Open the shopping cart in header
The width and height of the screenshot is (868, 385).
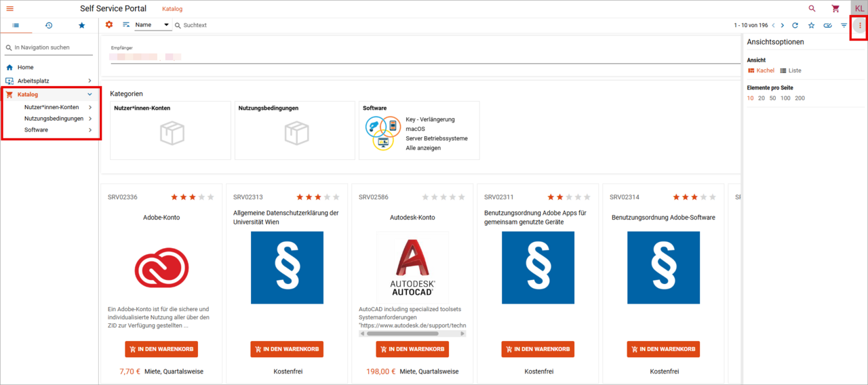(x=835, y=9)
